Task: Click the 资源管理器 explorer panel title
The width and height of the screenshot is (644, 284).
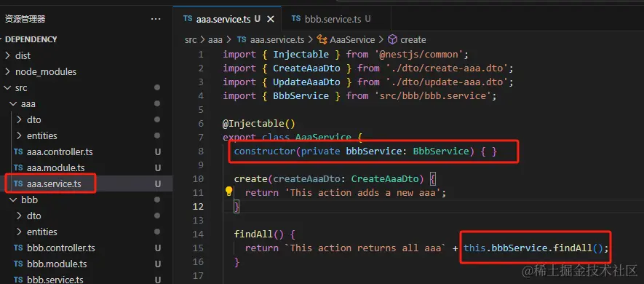Action: [25, 19]
